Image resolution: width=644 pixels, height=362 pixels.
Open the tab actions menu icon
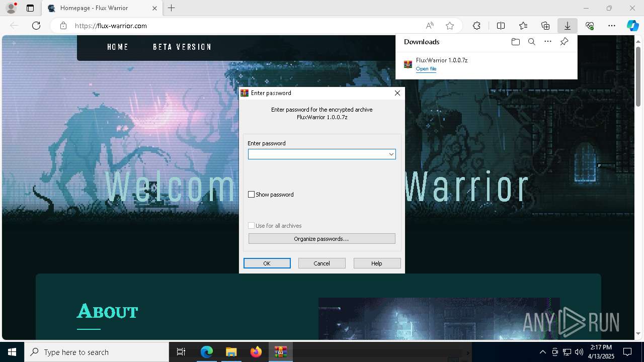(x=30, y=8)
